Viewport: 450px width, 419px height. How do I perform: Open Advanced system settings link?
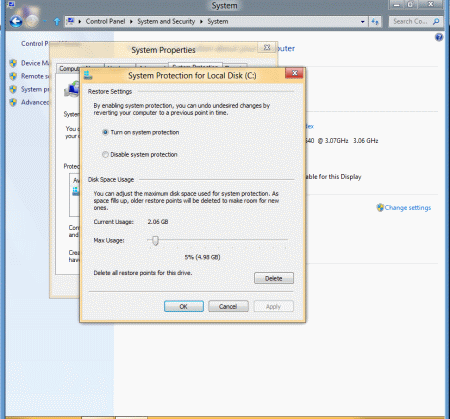coord(35,102)
